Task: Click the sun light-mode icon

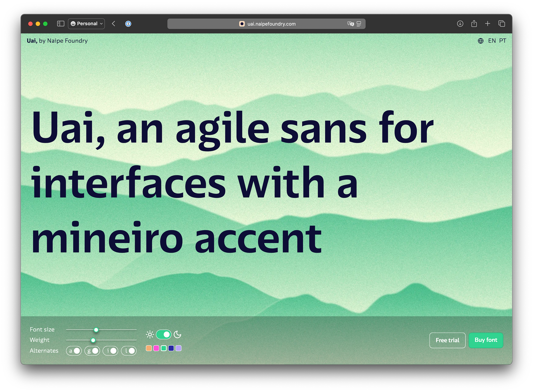Action: (x=150, y=334)
